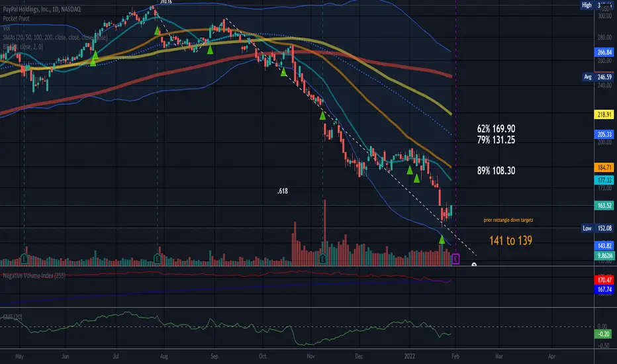Select the '141 to 139' target annotation
The height and width of the screenshot is (364, 617).
[x=510, y=240]
